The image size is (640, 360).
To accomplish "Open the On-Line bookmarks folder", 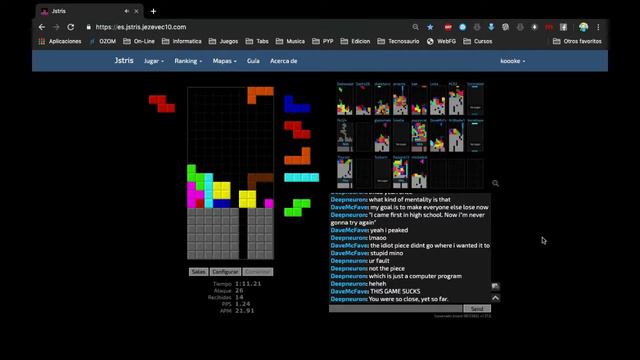I will coord(139,41).
